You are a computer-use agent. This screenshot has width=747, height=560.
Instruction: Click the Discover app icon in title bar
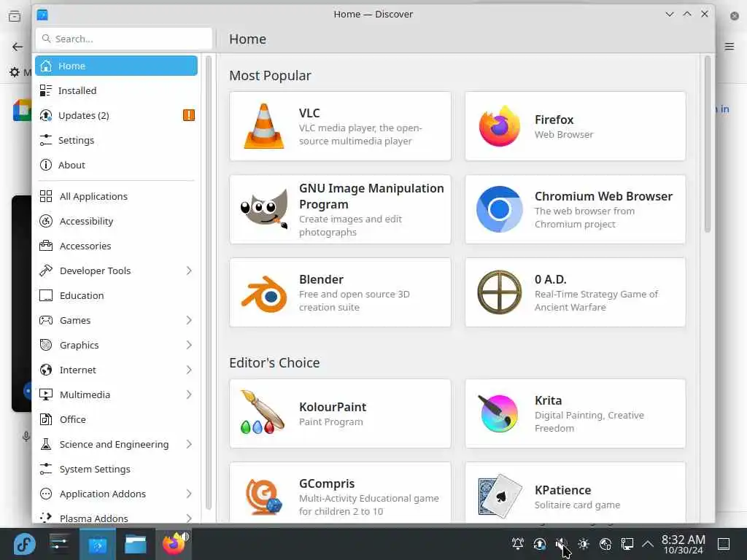coord(42,15)
